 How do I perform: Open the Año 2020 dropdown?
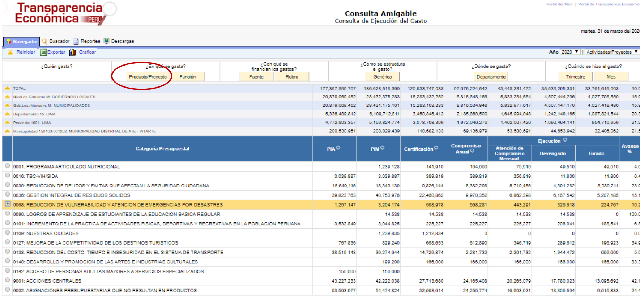(x=570, y=52)
